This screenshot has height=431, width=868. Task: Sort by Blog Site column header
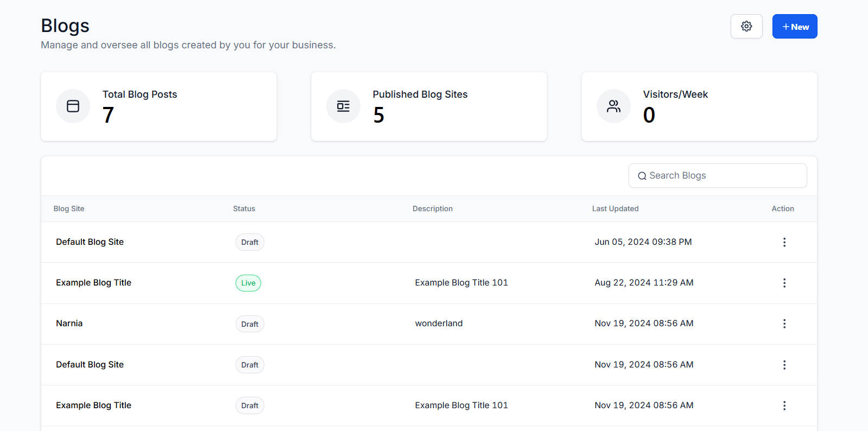(x=69, y=209)
